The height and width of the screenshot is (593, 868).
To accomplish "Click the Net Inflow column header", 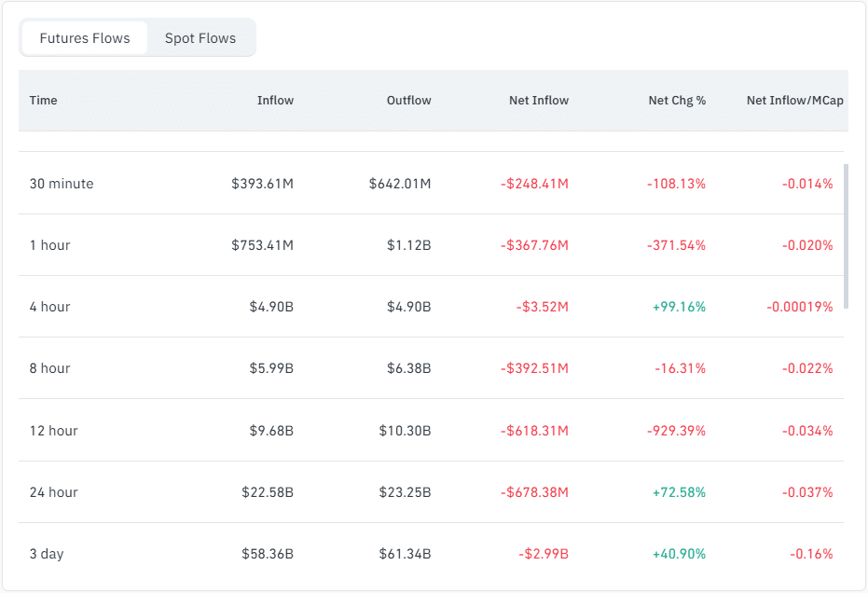I will click(x=538, y=100).
